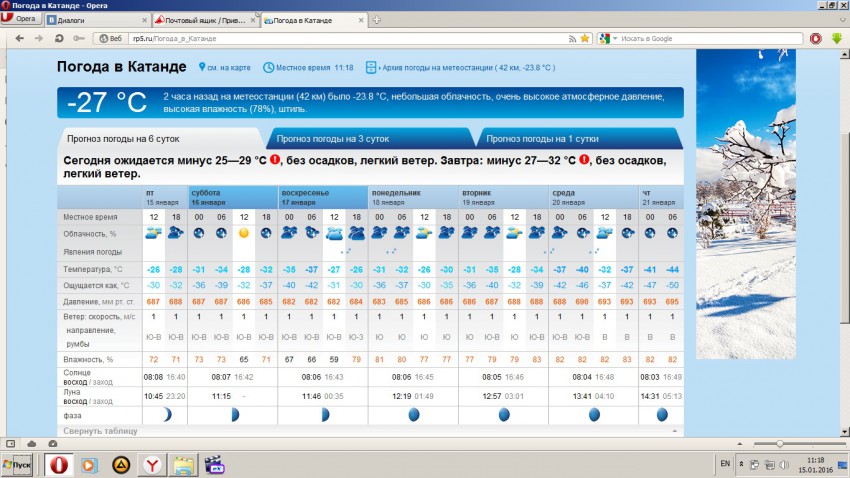This screenshot has height=478, width=850.
Task: Click the Opera icon in the taskbar
Action: [58, 465]
